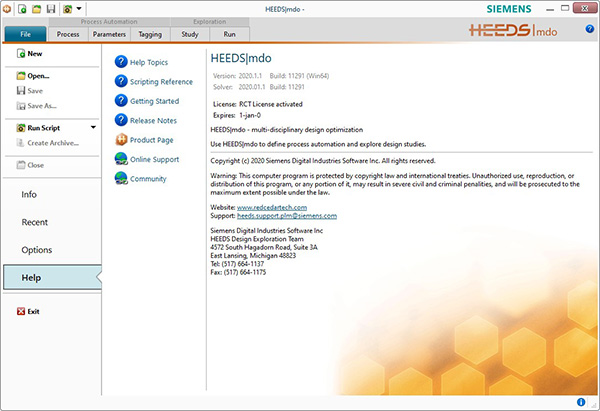
Task: Click the Community globe icon
Action: 121,178
